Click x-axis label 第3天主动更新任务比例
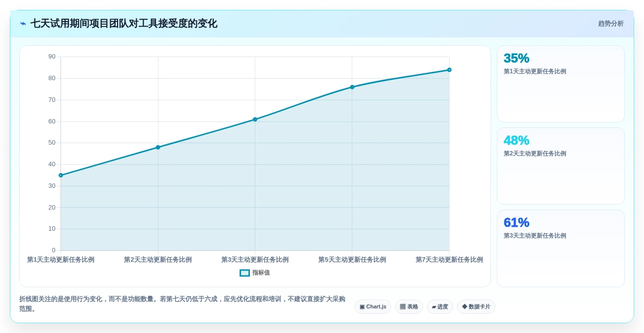This screenshot has width=644, height=333. point(255,260)
